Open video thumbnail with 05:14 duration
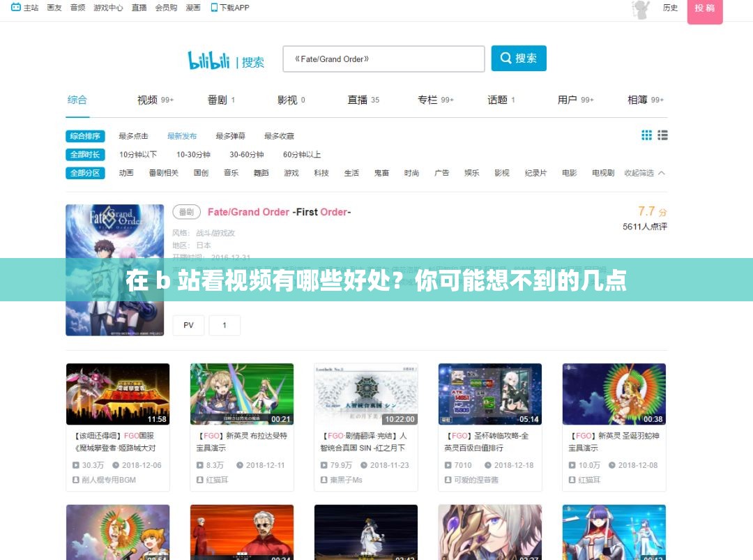This screenshot has height=560, width=753. point(490,394)
